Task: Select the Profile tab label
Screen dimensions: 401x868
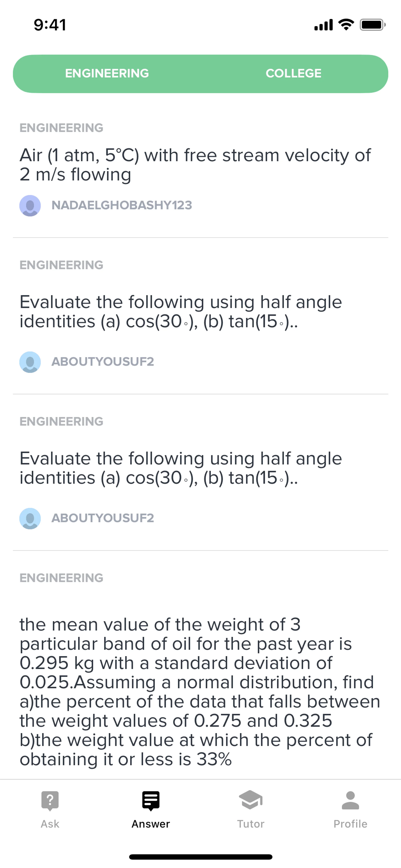Action: click(x=350, y=824)
